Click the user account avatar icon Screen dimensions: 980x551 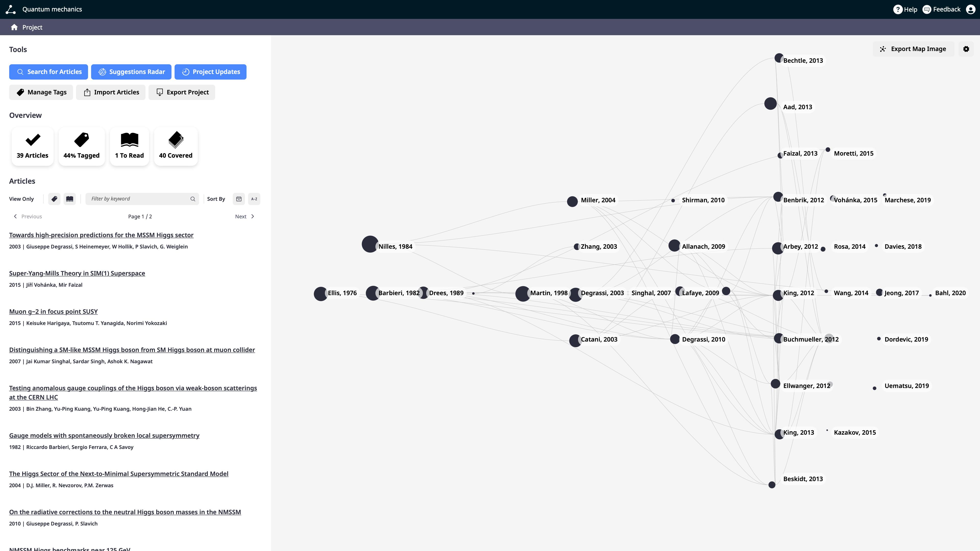(x=971, y=9)
